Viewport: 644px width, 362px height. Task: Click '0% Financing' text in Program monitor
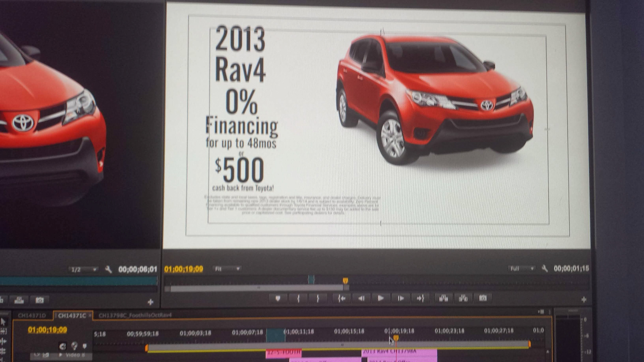click(241, 113)
